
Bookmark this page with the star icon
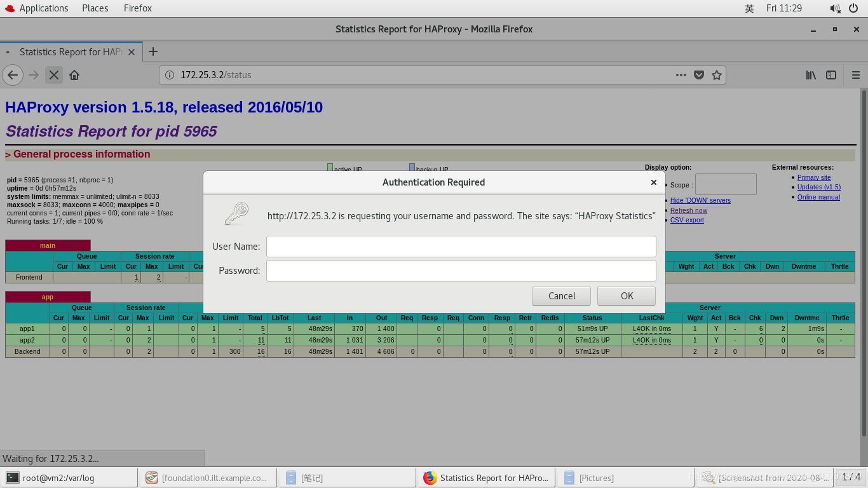point(717,75)
